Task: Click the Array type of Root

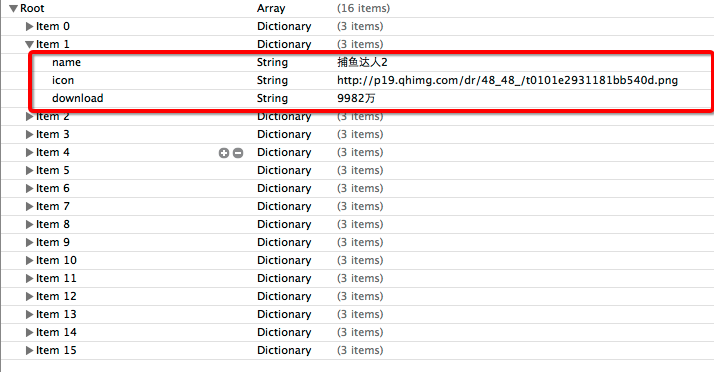Action: (x=271, y=9)
